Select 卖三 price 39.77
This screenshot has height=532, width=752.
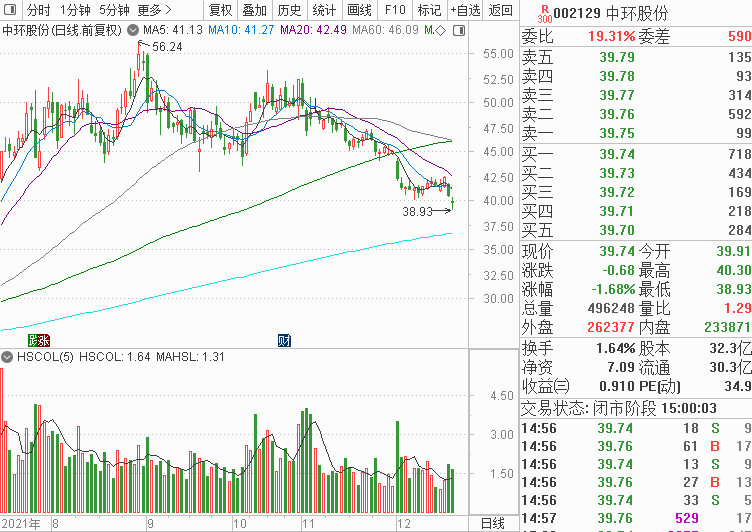[617, 95]
